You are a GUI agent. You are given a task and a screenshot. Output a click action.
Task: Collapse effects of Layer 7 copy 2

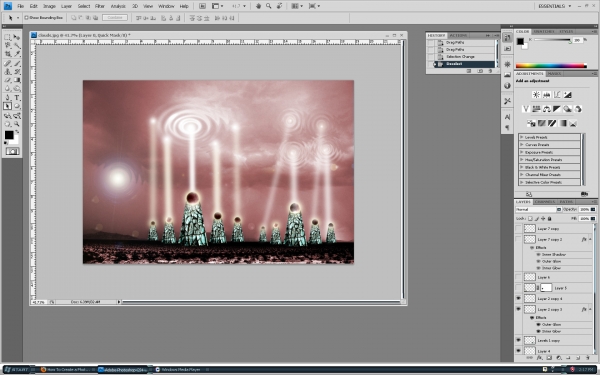(x=590, y=239)
